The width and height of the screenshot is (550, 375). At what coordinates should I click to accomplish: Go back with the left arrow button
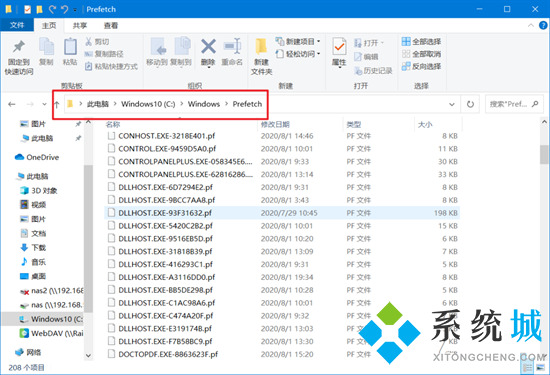[x=12, y=104]
